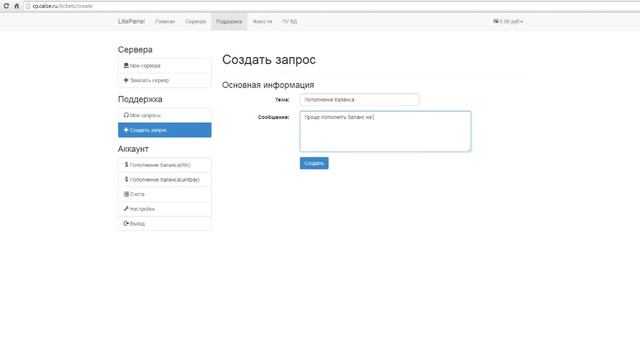The image size is (640, 360).
Task: Focus the Сообщение text area
Action: tap(385, 131)
